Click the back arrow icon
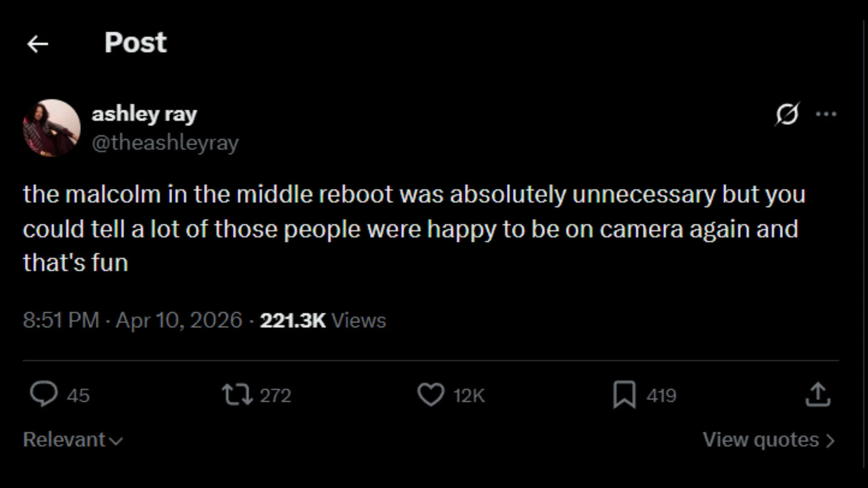This screenshot has height=488, width=868. pos(38,44)
